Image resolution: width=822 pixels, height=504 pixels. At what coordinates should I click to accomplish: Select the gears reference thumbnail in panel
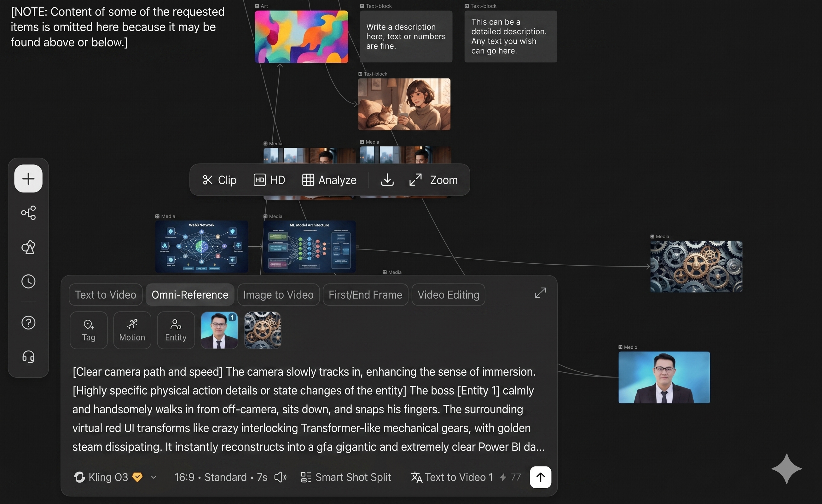click(263, 330)
